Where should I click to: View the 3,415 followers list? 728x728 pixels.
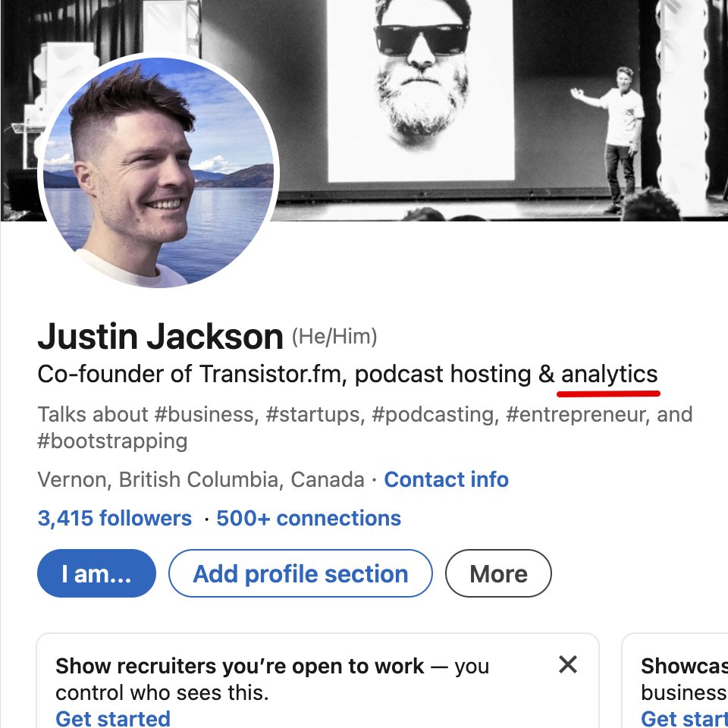click(115, 519)
